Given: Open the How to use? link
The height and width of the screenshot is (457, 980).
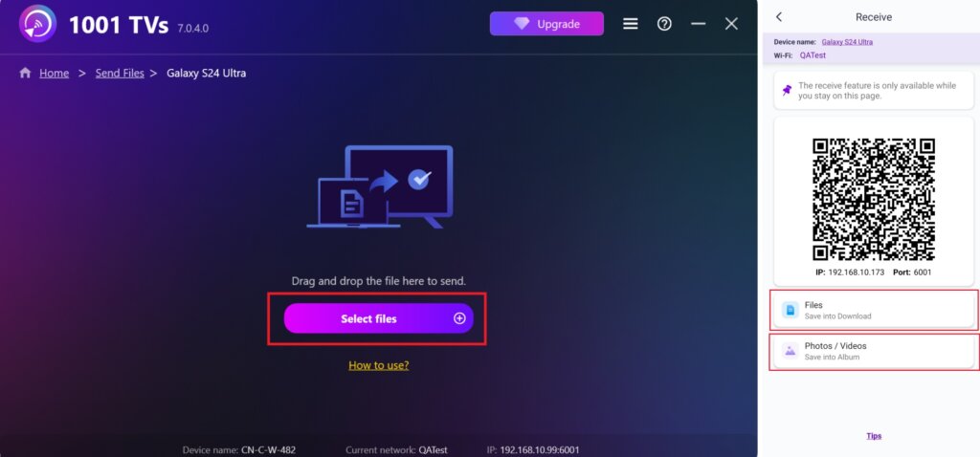Looking at the screenshot, I should point(379,365).
